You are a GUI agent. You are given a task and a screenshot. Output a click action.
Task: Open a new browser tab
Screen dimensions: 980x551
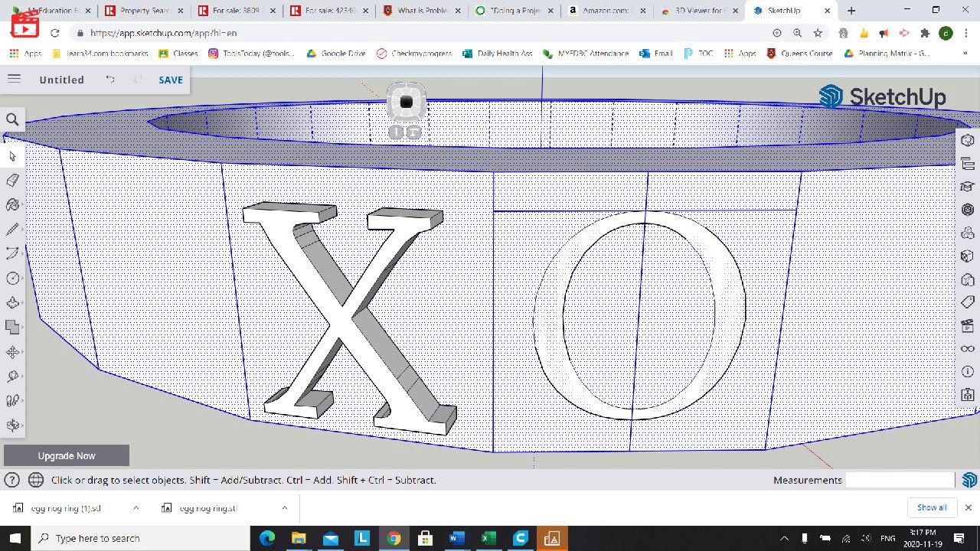pos(851,11)
